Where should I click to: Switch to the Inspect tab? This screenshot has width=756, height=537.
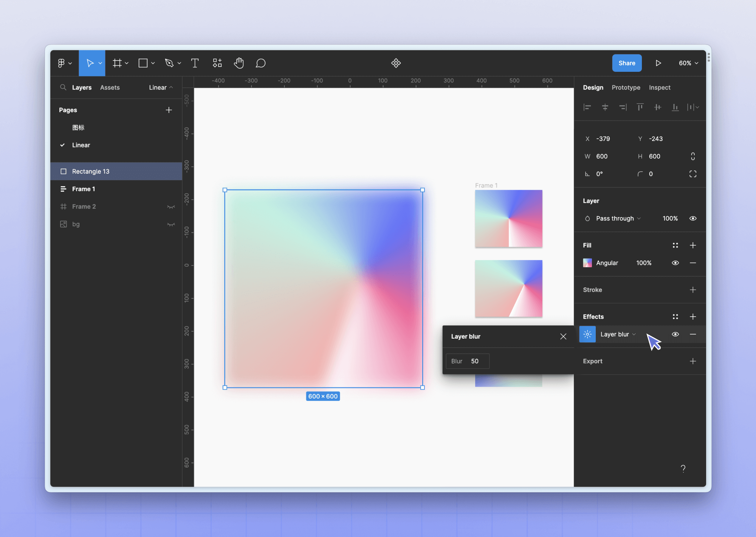pos(660,87)
